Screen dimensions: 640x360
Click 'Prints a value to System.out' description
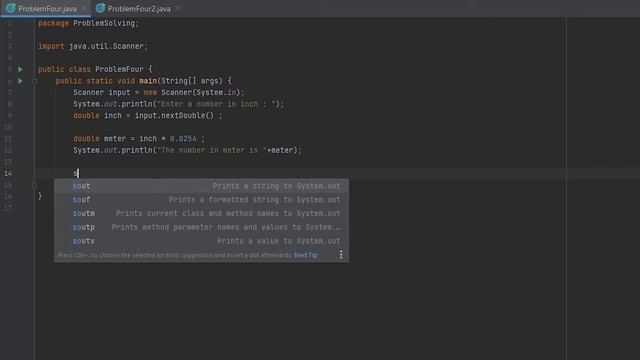(279, 241)
